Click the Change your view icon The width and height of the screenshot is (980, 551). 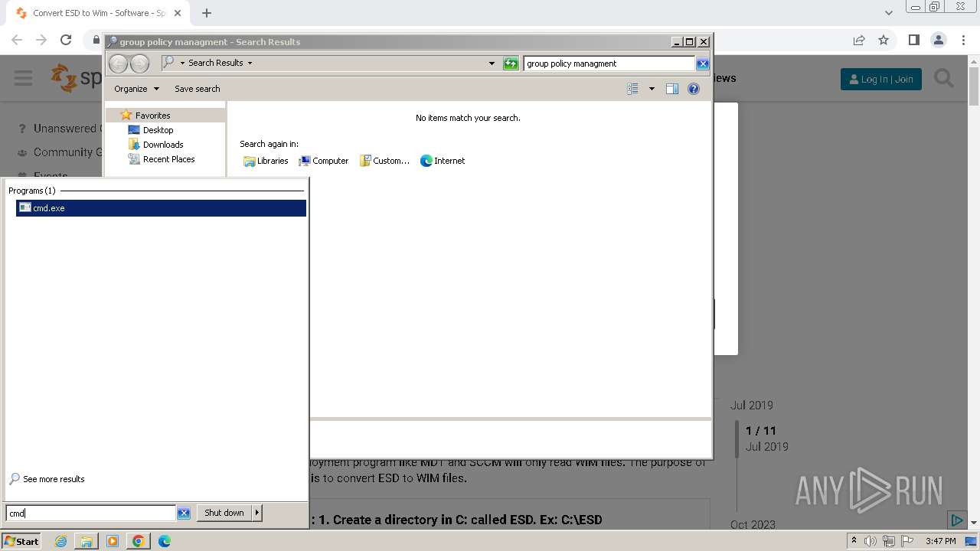tap(632, 89)
